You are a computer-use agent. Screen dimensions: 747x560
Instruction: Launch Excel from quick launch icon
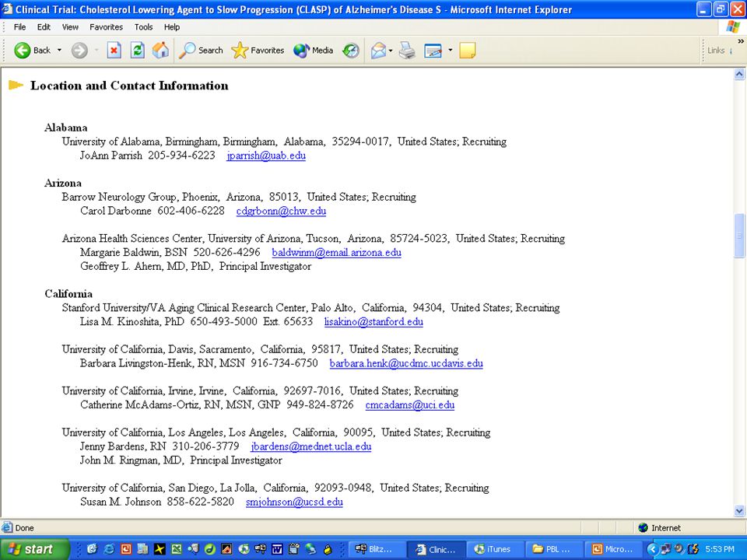177,549
